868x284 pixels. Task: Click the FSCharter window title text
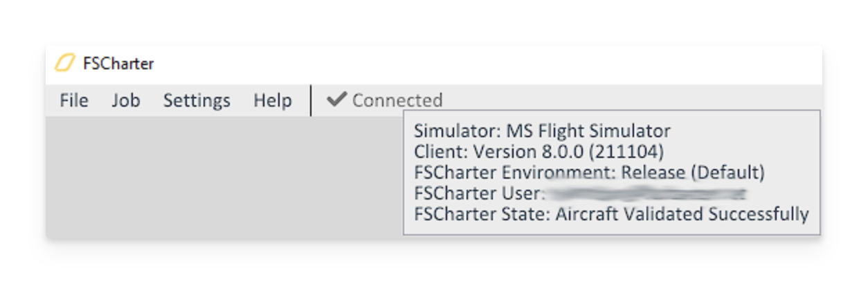tap(118, 64)
